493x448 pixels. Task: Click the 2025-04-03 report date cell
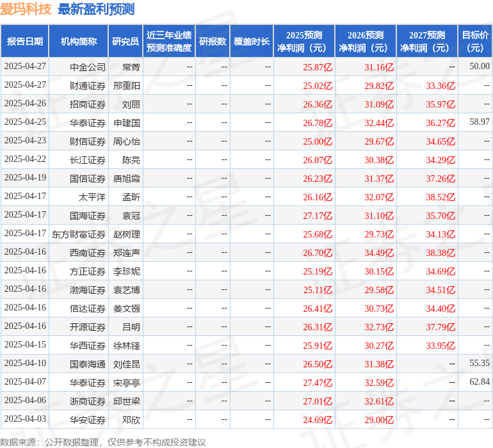coord(25,420)
